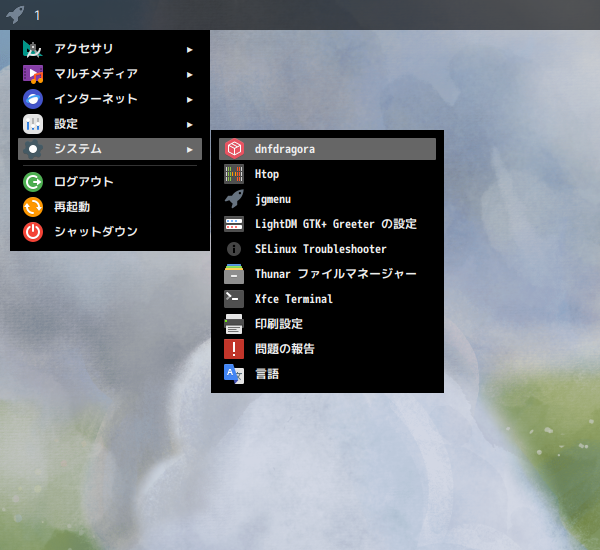Expand the マルチメディア submenu arrow
The width and height of the screenshot is (600, 550).
[x=189, y=75]
